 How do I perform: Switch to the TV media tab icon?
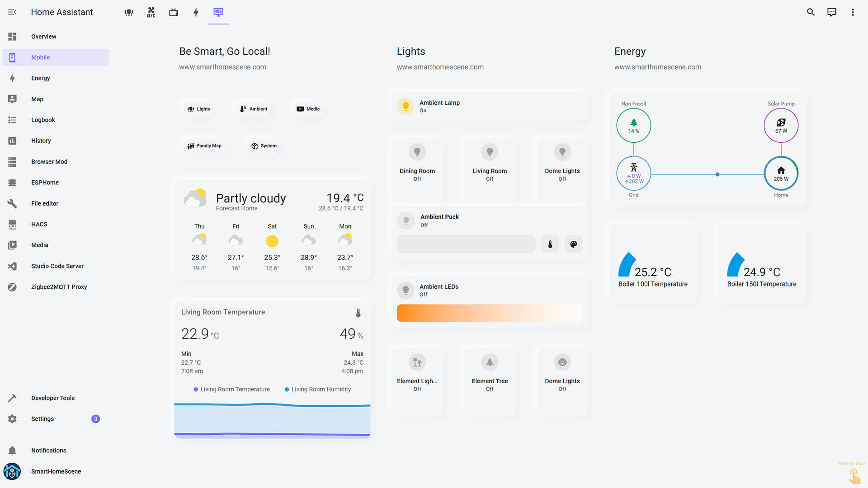click(x=174, y=12)
